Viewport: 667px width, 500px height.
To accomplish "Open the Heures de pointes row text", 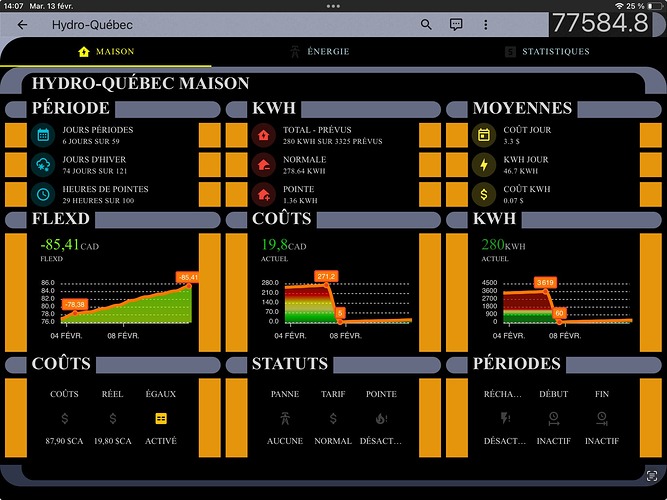I will 105,194.
